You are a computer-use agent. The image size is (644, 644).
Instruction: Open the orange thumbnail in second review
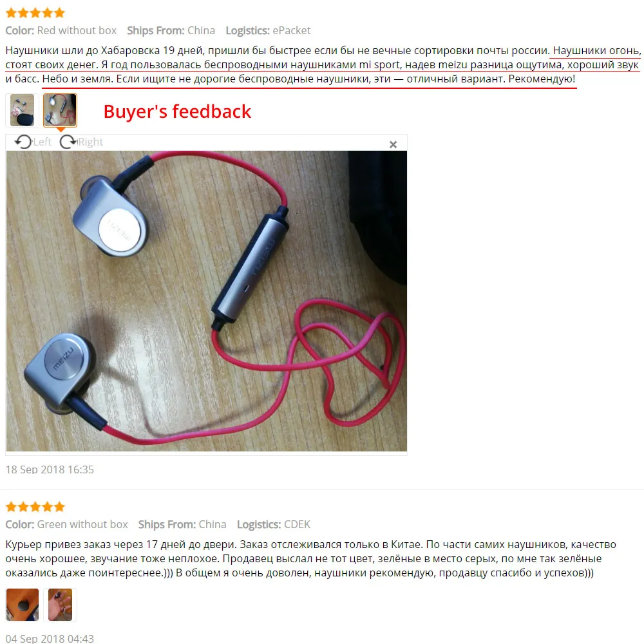[23, 604]
